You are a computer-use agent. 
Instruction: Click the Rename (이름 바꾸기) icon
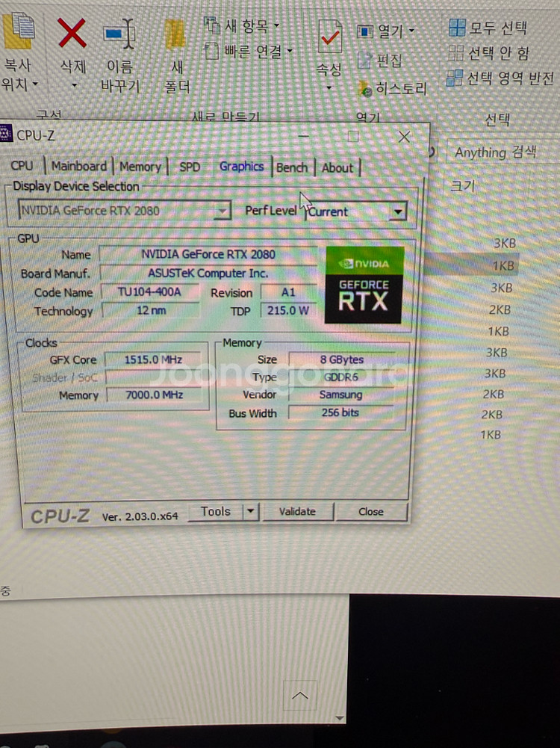pos(119,34)
